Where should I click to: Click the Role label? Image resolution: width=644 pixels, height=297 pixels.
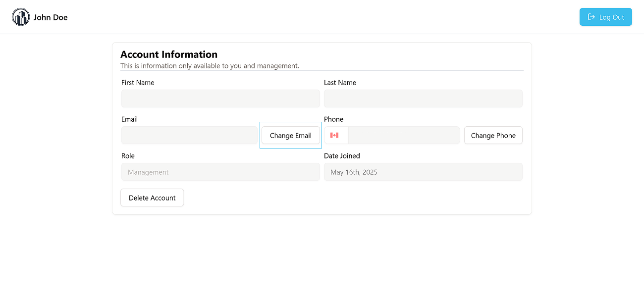(x=128, y=156)
